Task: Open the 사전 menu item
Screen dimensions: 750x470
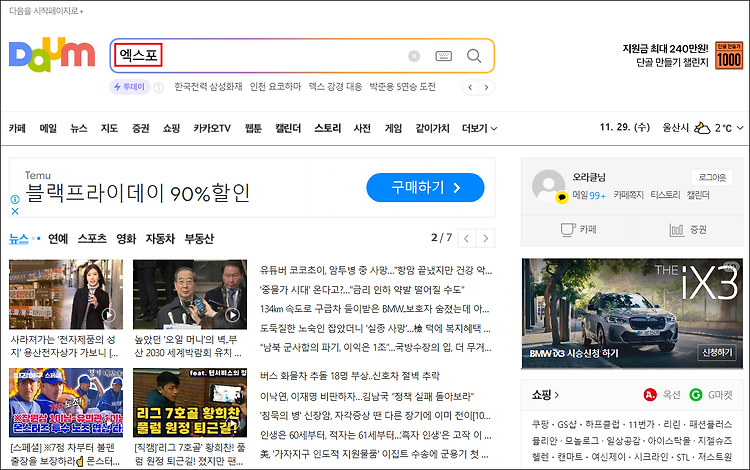Action: coord(362,128)
